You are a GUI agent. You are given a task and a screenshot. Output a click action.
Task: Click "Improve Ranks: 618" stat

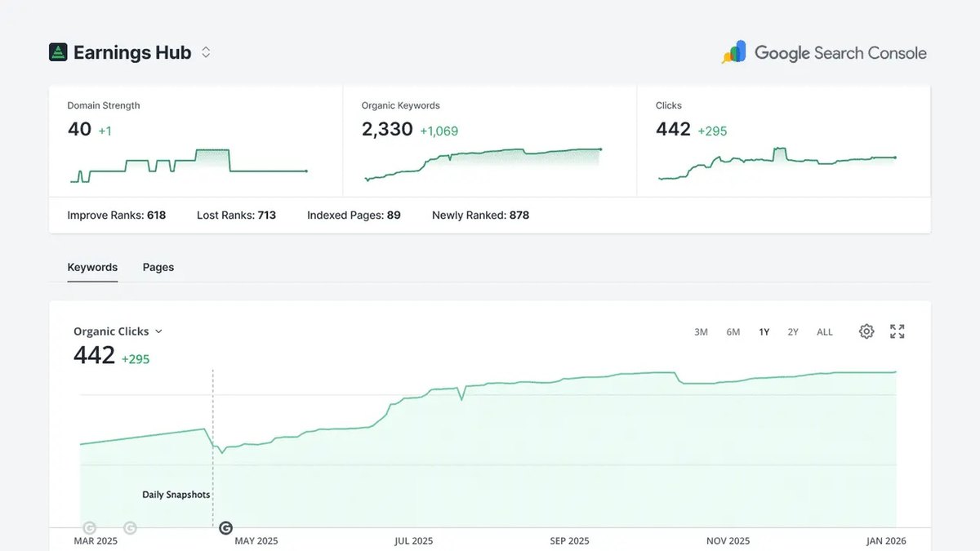coord(117,216)
